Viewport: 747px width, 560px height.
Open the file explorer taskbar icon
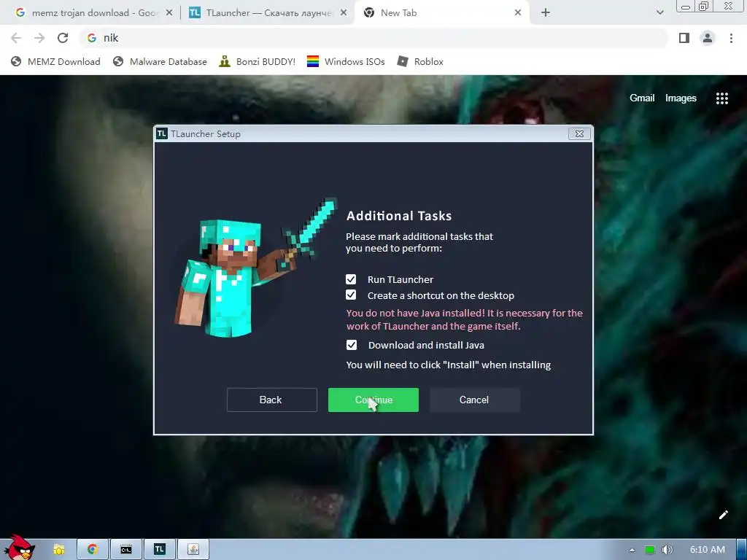(x=58, y=550)
